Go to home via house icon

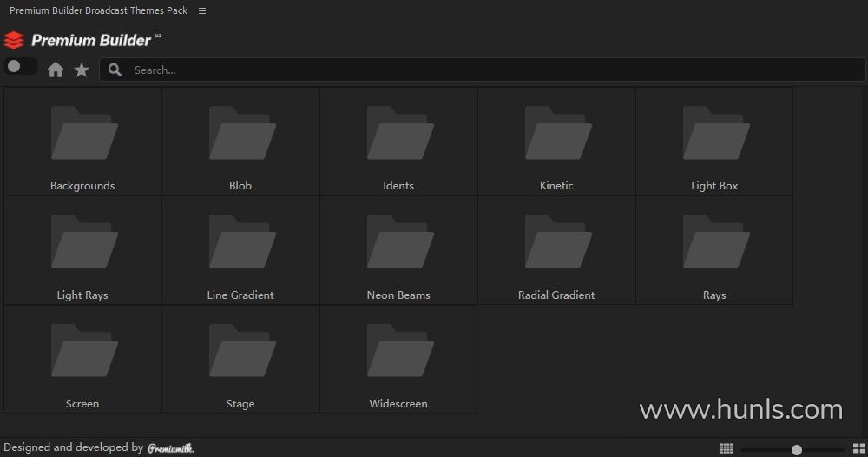point(56,70)
